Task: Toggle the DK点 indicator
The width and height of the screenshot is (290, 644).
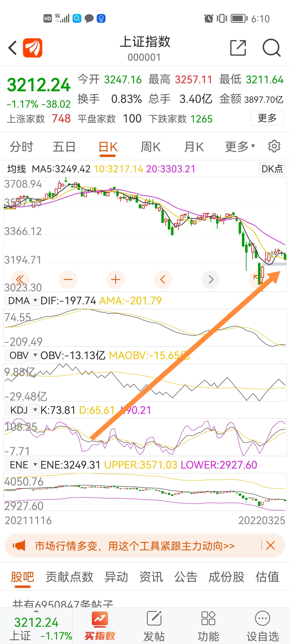Action: (x=272, y=169)
